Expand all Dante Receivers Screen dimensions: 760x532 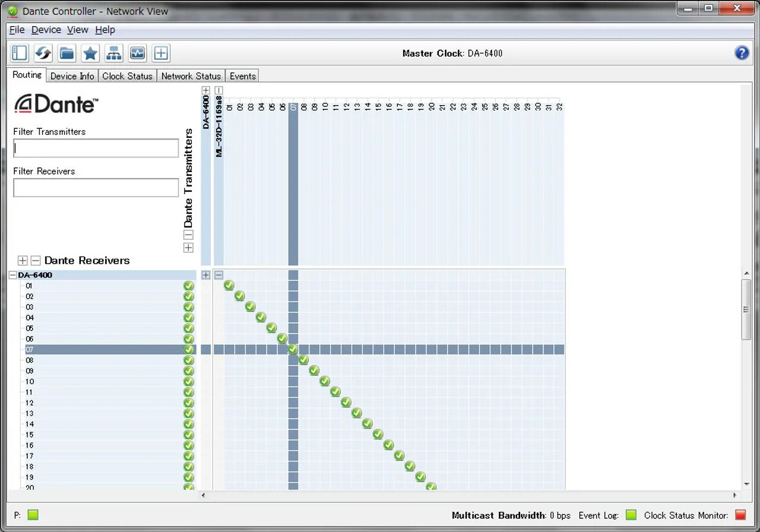tap(23, 260)
